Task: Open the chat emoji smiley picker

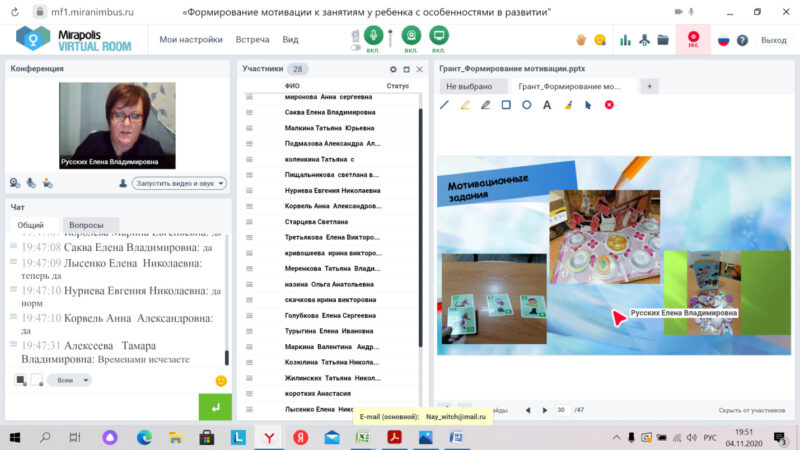Action: [221, 381]
